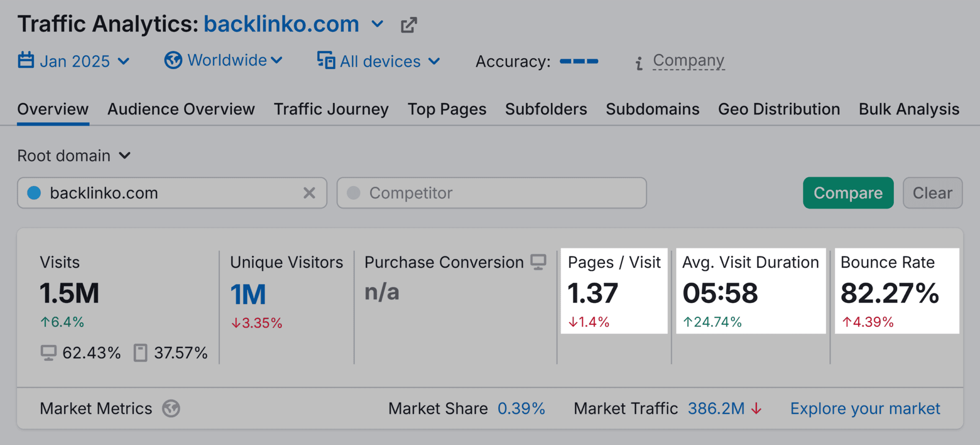Expand the Root domain selector
This screenshot has height=445, width=980.
tap(126, 156)
